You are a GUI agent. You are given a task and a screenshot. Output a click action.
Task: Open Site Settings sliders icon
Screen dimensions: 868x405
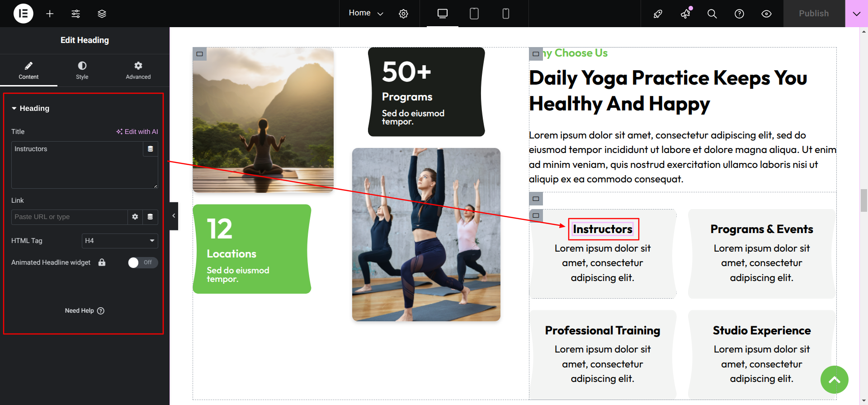click(75, 14)
